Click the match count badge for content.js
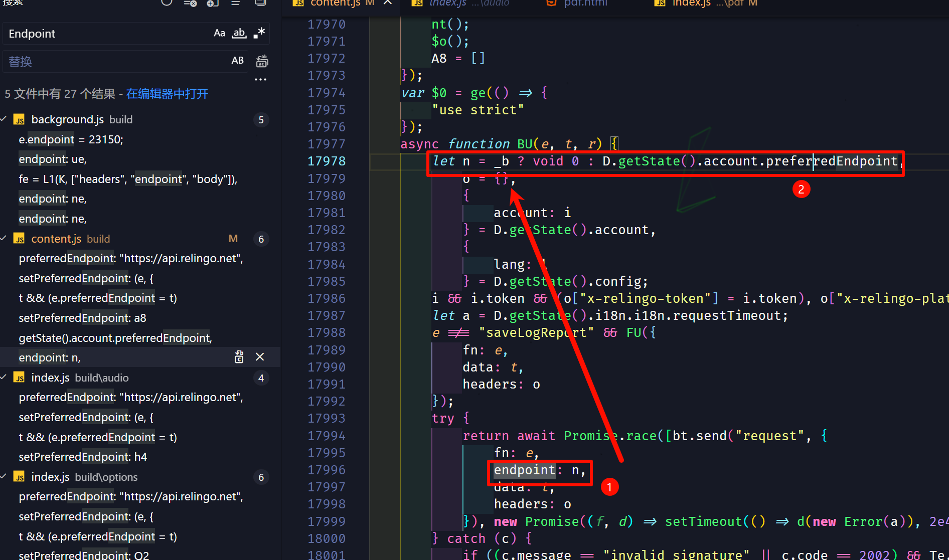The height and width of the screenshot is (560, 949). point(261,239)
